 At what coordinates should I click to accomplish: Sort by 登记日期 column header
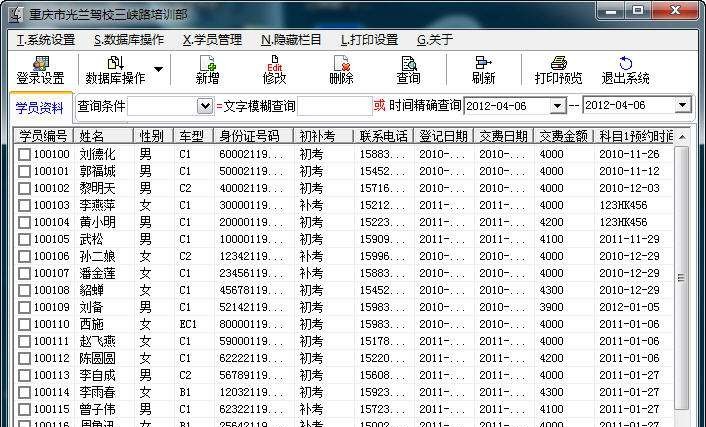pyautogui.click(x=444, y=136)
